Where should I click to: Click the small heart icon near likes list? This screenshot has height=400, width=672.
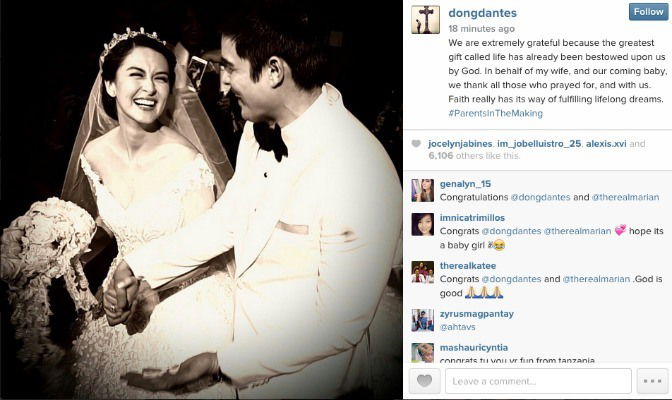click(416, 144)
